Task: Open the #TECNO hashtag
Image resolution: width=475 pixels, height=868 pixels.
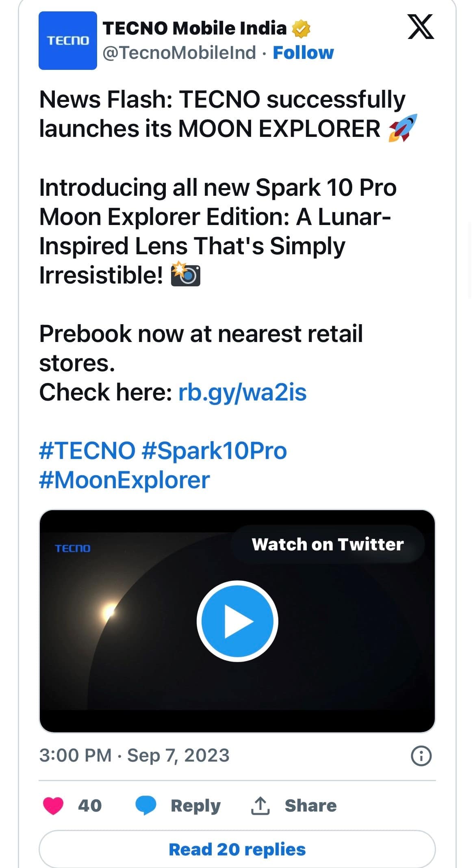Action: (87, 451)
